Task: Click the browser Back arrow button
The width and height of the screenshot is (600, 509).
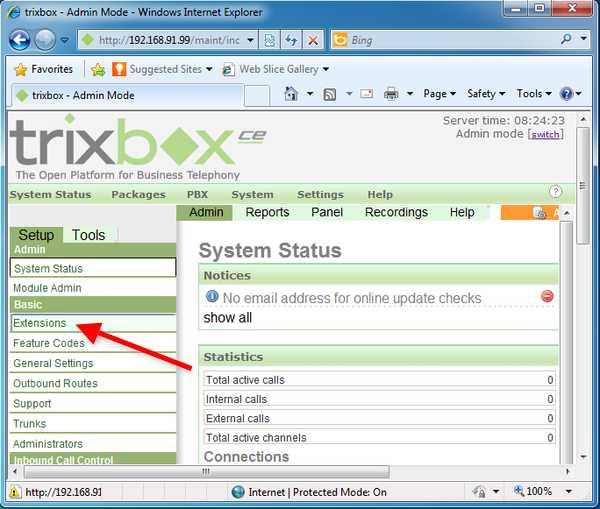Action: [x=20, y=40]
